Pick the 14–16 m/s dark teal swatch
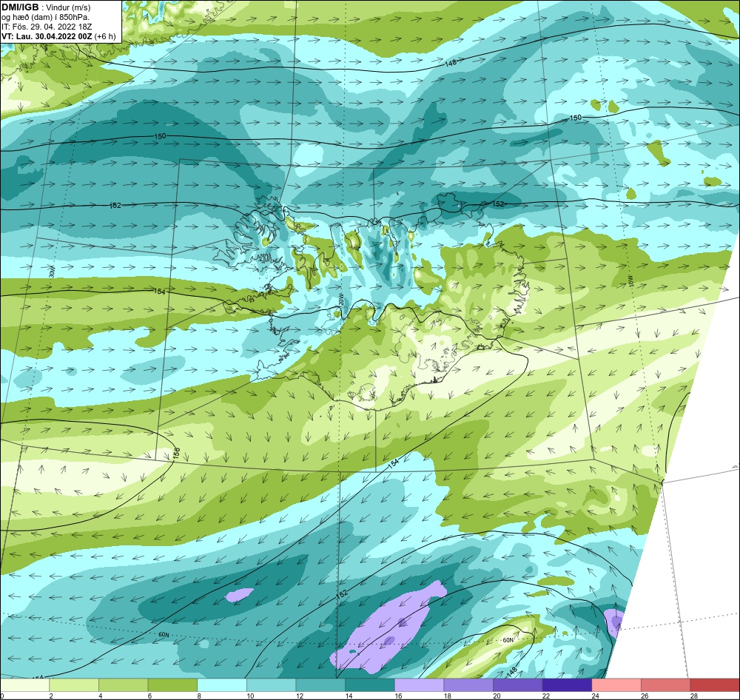This screenshot has height=700, width=740. tap(369, 685)
